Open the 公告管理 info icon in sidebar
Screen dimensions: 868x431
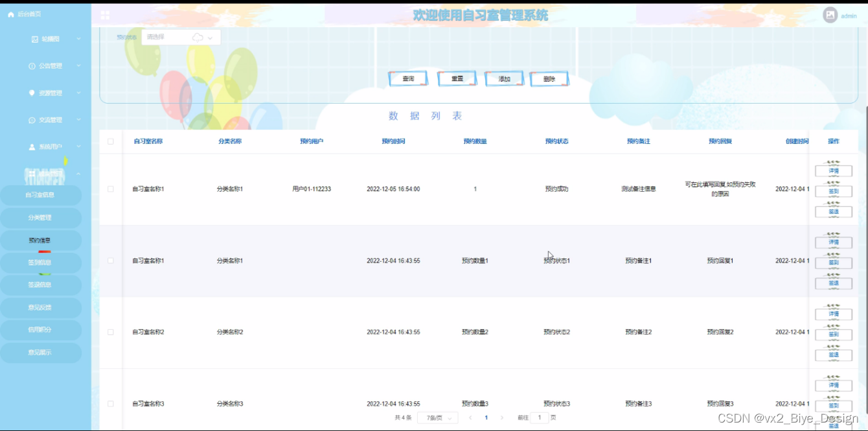(x=32, y=66)
